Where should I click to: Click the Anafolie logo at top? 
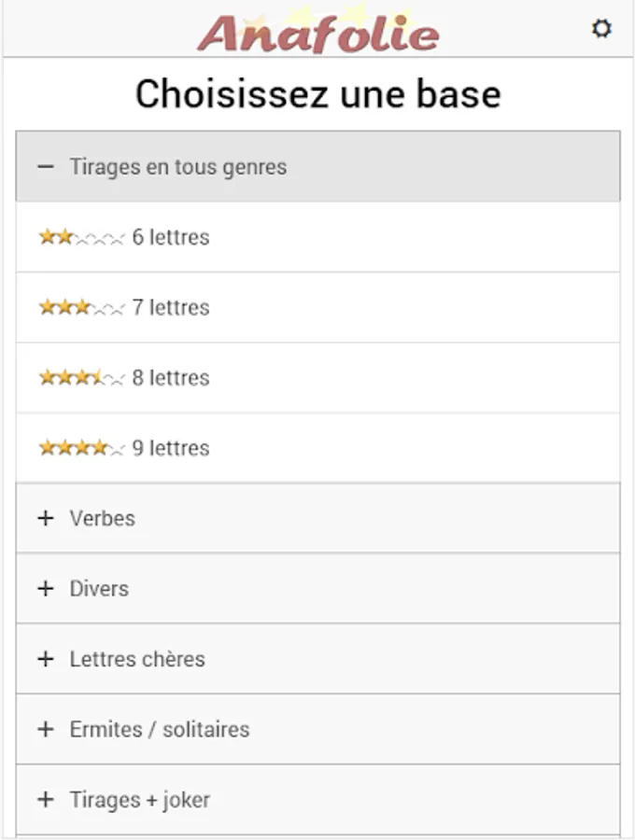(x=317, y=33)
